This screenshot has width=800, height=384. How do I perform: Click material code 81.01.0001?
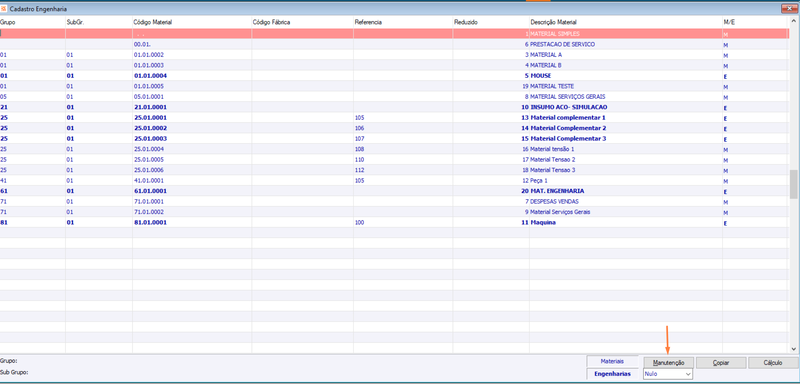(x=151, y=222)
